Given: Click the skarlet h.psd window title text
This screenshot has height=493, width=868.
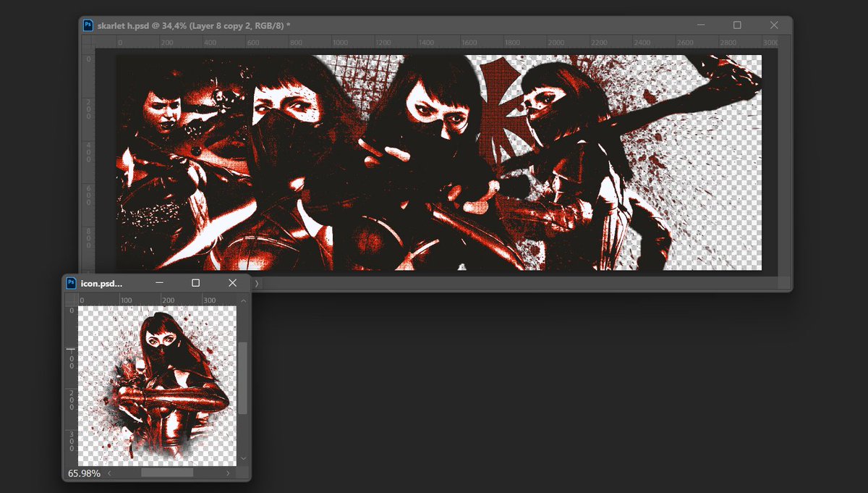Looking at the screenshot, I should (x=194, y=25).
